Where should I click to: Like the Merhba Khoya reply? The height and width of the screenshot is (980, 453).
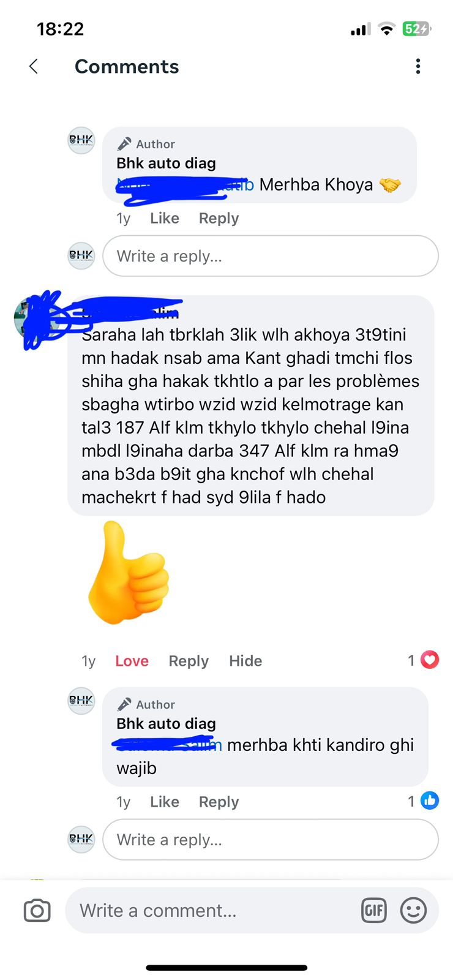165,218
